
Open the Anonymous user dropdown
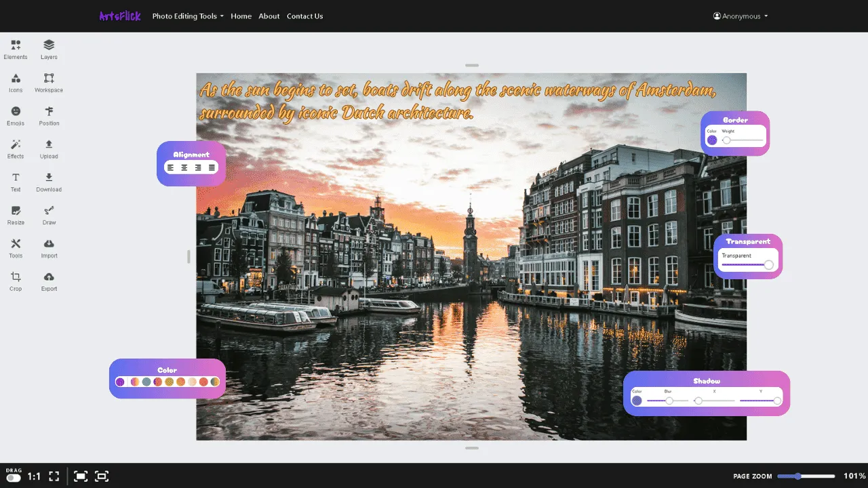(741, 16)
